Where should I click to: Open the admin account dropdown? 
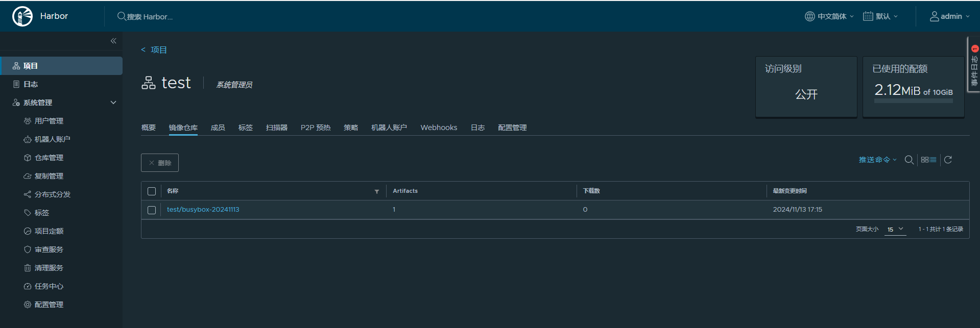click(949, 16)
